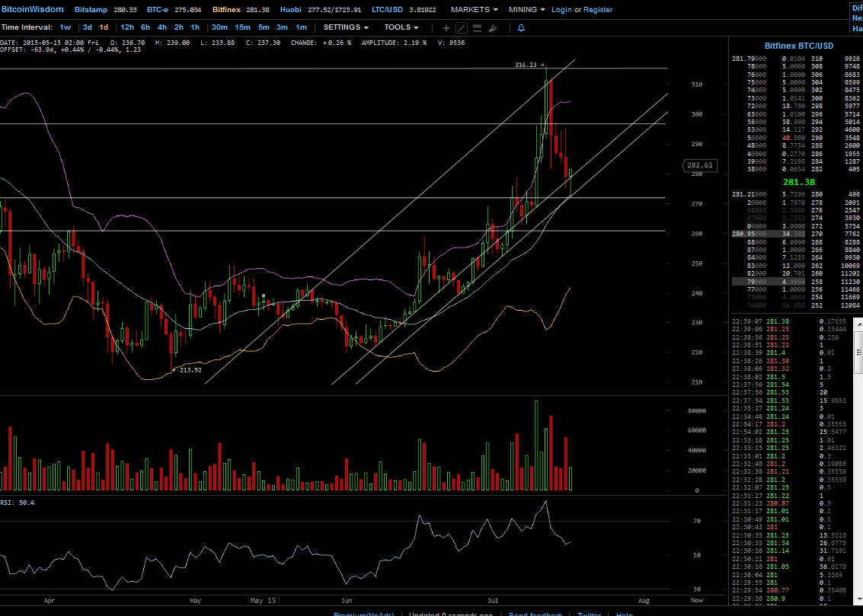Switch interval to 12h
The width and height of the screenshot is (863, 616).
[x=127, y=27]
